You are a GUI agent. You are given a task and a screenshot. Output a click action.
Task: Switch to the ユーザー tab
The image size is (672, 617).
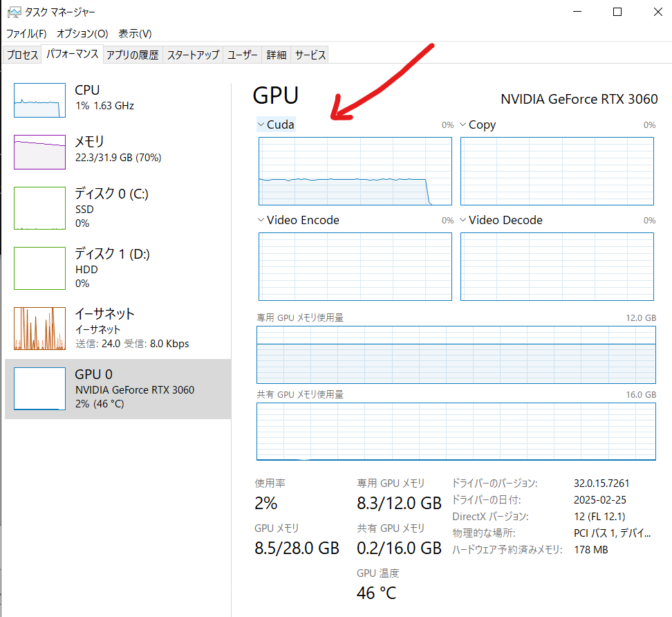coord(242,55)
